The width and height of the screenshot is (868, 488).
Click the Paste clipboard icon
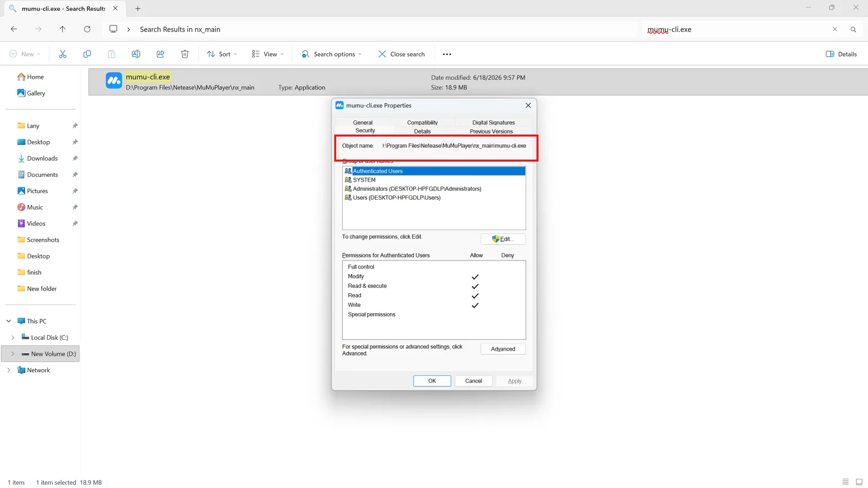point(111,54)
